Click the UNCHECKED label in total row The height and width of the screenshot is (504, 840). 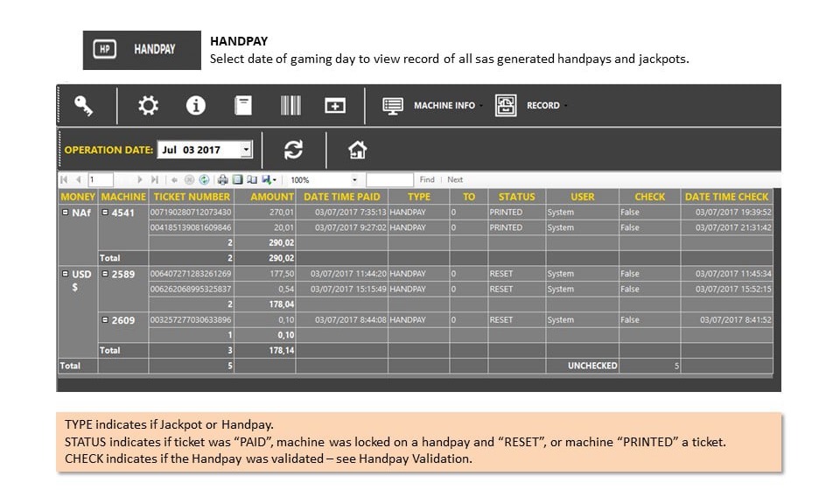coord(592,366)
